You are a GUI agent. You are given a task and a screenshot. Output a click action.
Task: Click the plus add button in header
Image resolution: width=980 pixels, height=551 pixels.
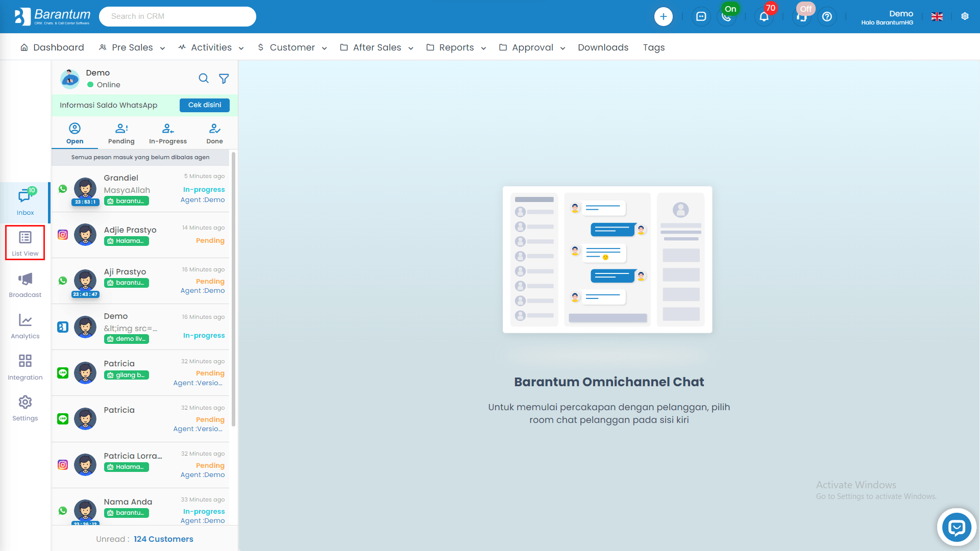click(663, 16)
